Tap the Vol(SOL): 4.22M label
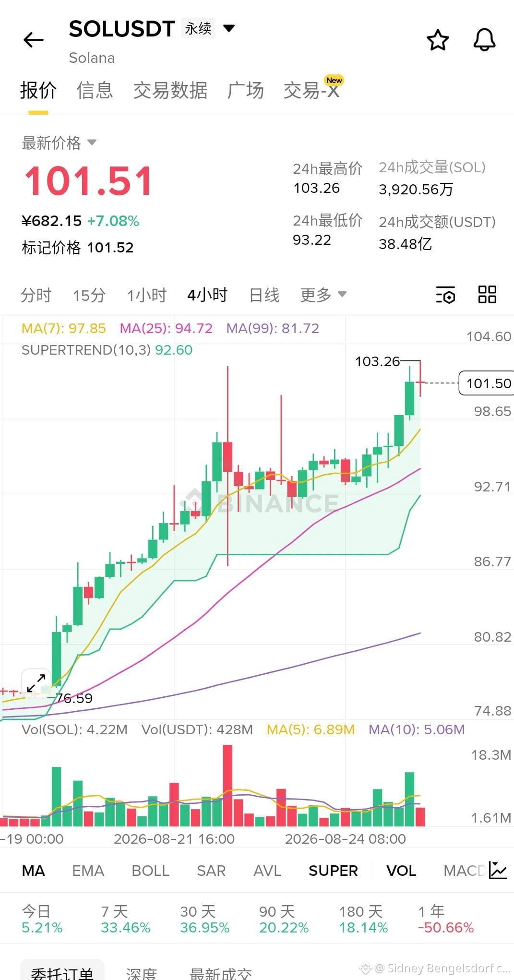 (x=74, y=729)
